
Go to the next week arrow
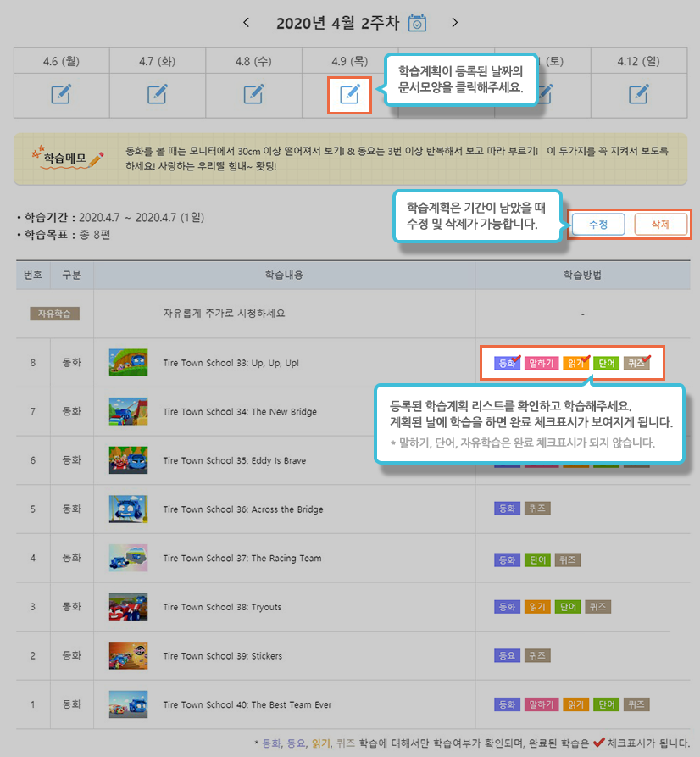tap(455, 23)
